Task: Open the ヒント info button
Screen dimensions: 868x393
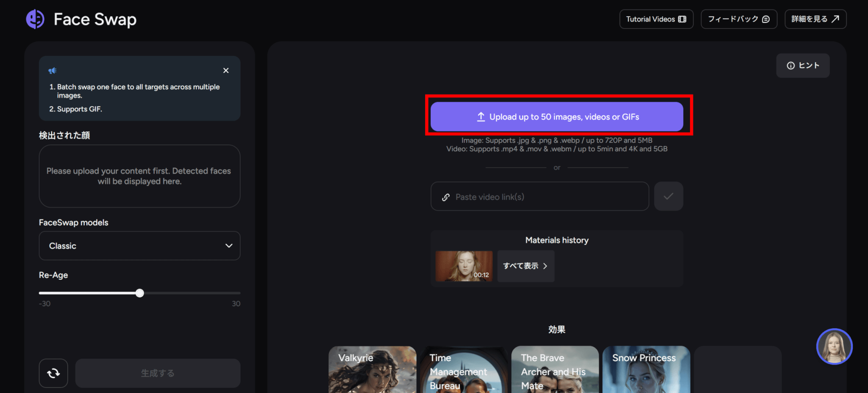Action: (803, 65)
